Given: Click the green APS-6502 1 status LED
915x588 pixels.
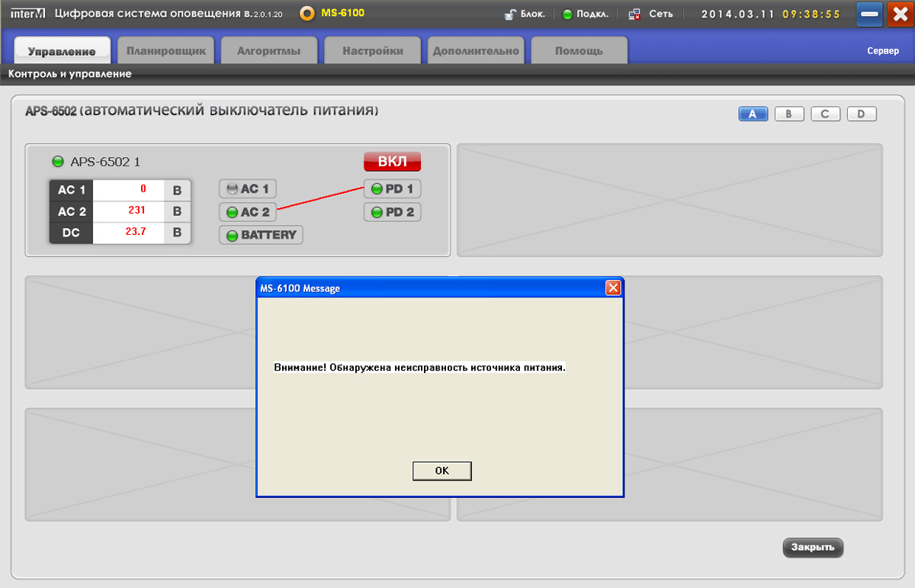Looking at the screenshot, I should click(57, 162).
